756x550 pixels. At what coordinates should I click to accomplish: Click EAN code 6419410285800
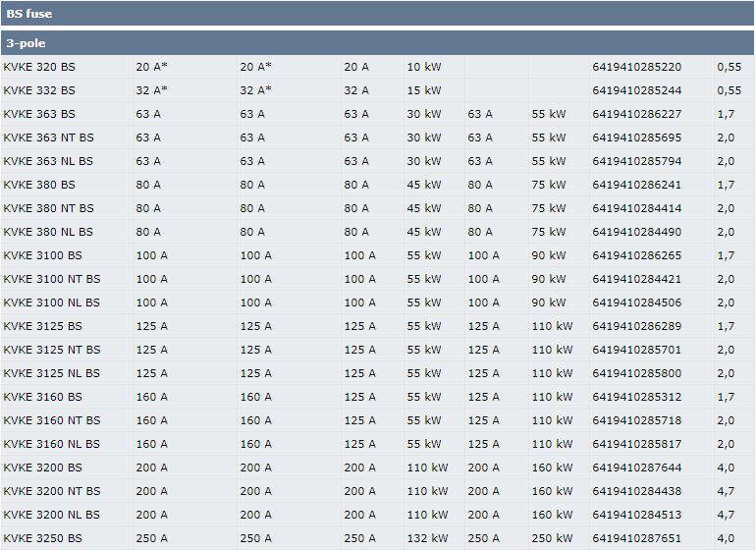[x=637, y=373]
